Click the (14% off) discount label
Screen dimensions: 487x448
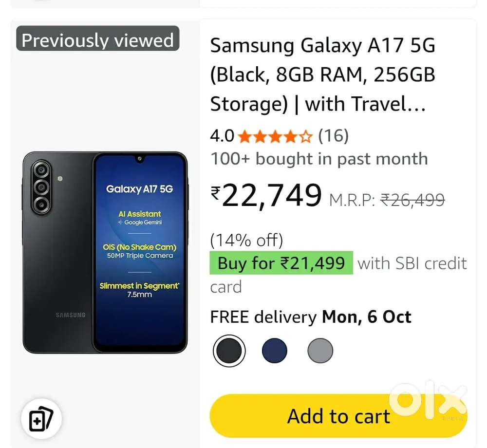point(246,240)
